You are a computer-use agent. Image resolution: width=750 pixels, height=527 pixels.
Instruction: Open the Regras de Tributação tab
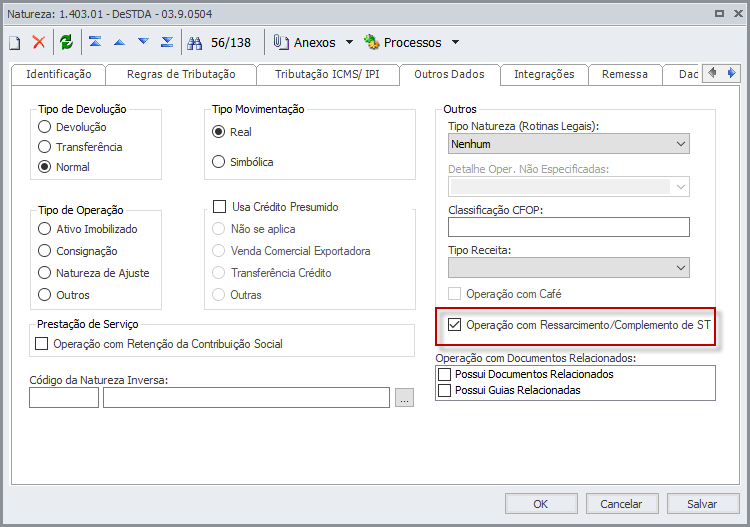tap(181, 75)
